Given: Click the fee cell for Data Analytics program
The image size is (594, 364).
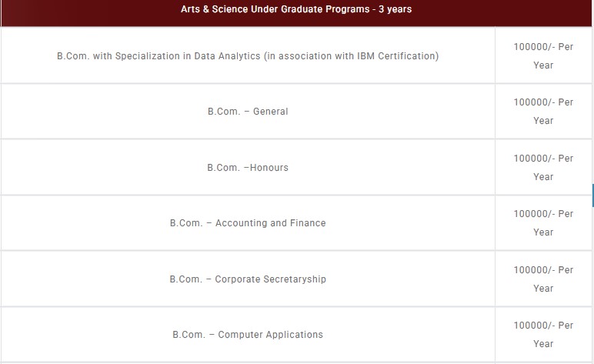Looking at the screenshot, I should coord(543,55).
